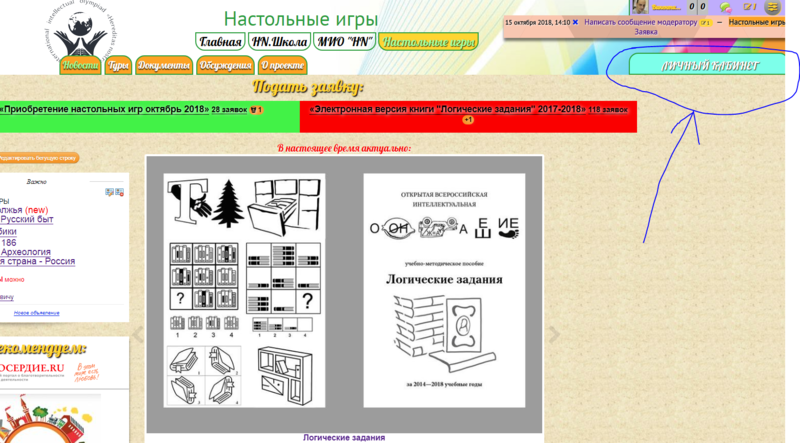
Task: Click the site globe logo
Action: [x=80, y=30]
